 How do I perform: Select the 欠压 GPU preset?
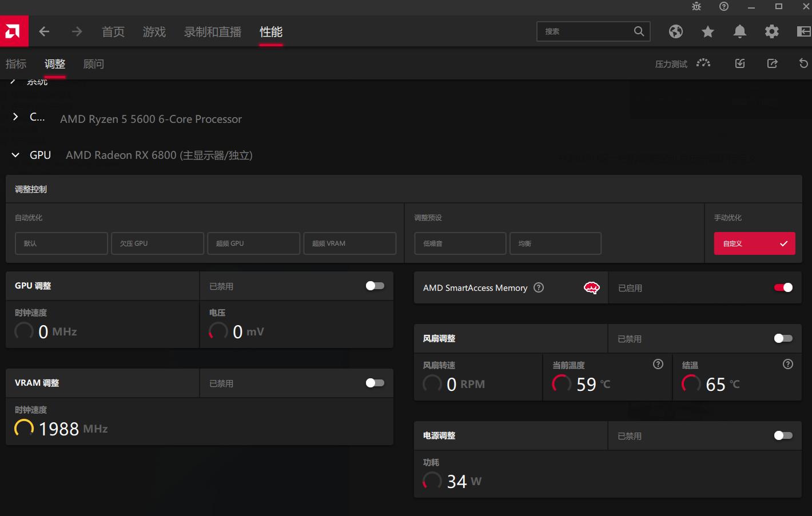[157, 243]
